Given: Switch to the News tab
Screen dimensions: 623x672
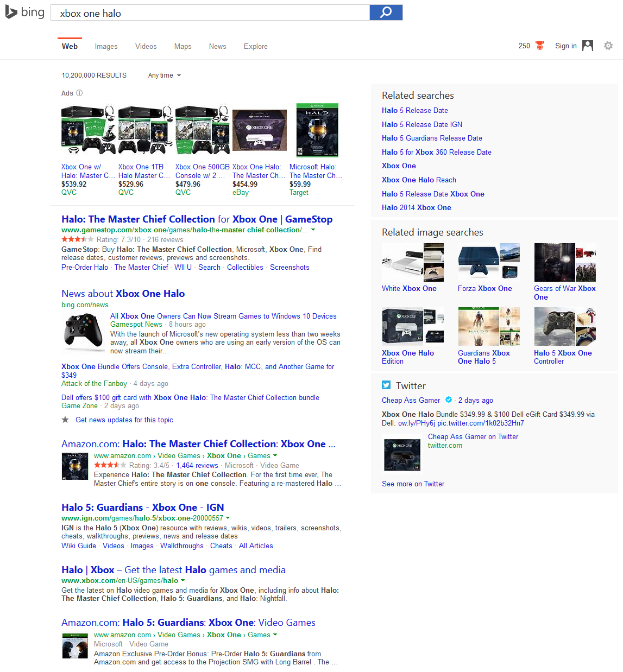Looking at the screenshot, I should pos(217,46).
